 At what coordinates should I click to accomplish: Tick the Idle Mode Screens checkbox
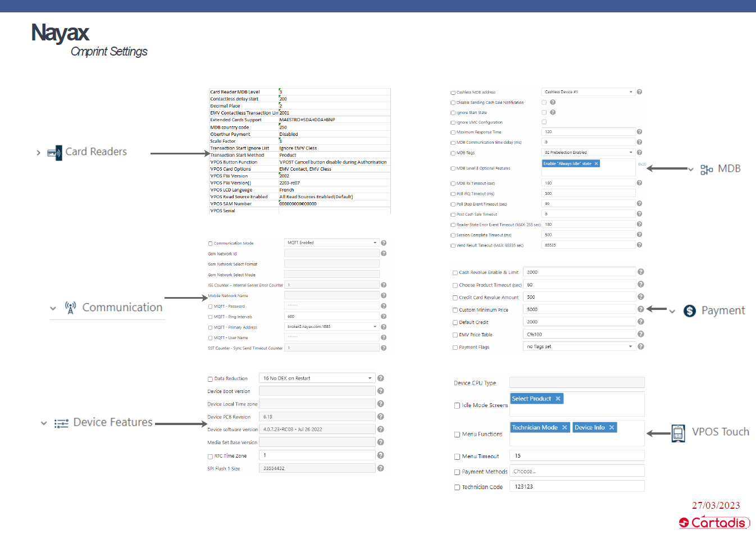pos(457,405)
